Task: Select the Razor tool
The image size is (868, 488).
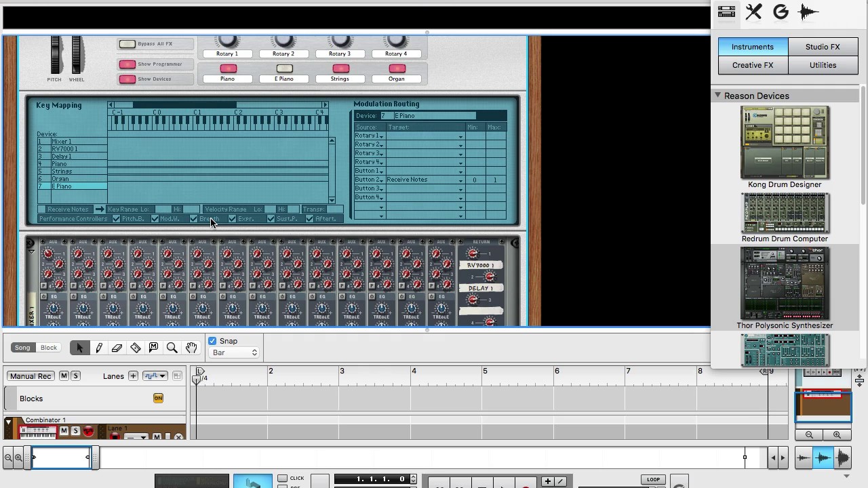Action: 136,348
